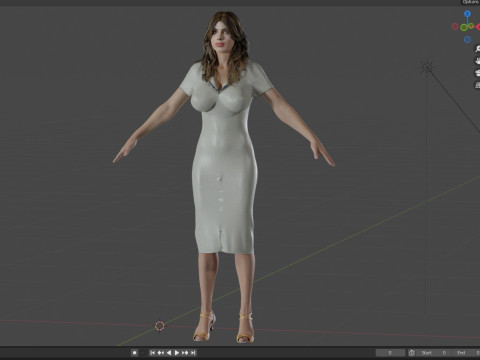
Task: Jump to the first frame
Action: coord(152,352)
